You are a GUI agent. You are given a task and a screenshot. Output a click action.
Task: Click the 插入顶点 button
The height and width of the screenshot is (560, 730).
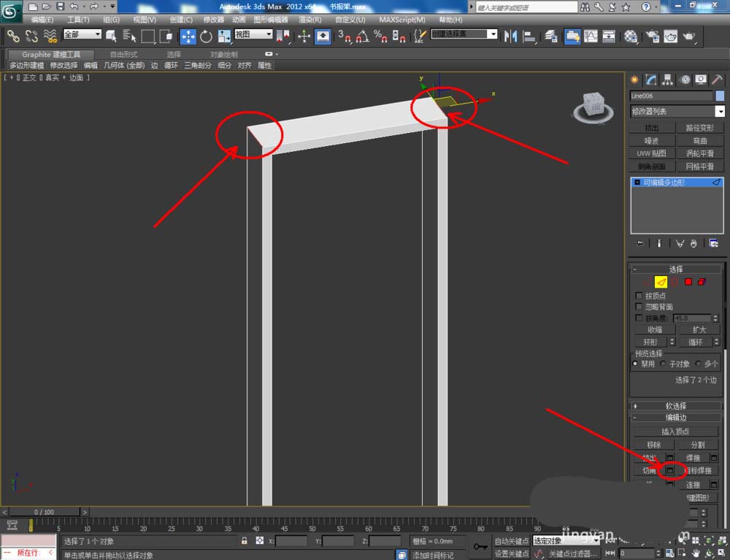click(x=675, y=431)
